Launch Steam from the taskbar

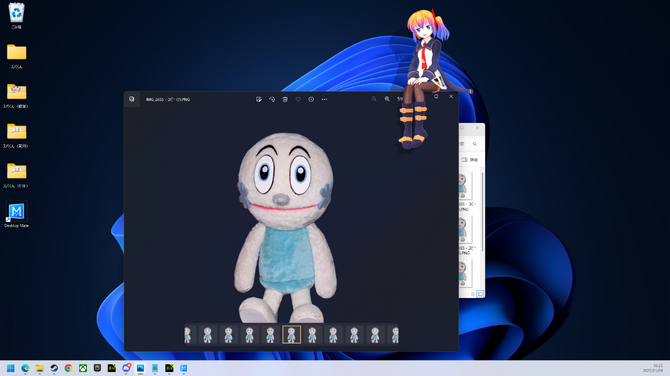click(54, 368)
